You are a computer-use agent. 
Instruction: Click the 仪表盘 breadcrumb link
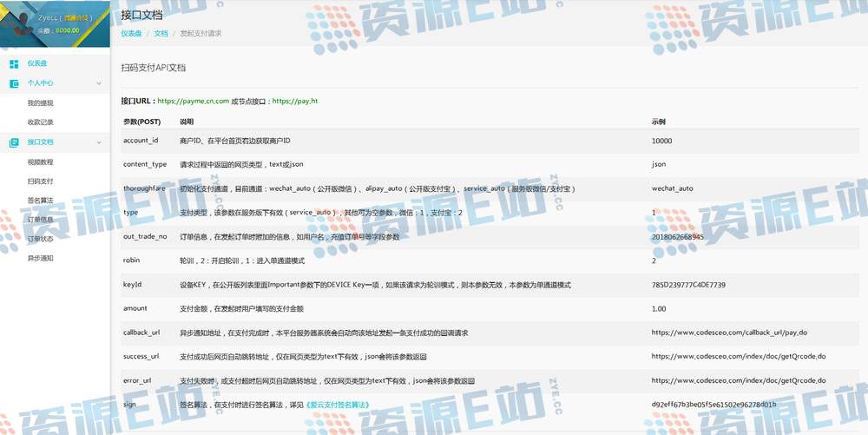[131, 33]
